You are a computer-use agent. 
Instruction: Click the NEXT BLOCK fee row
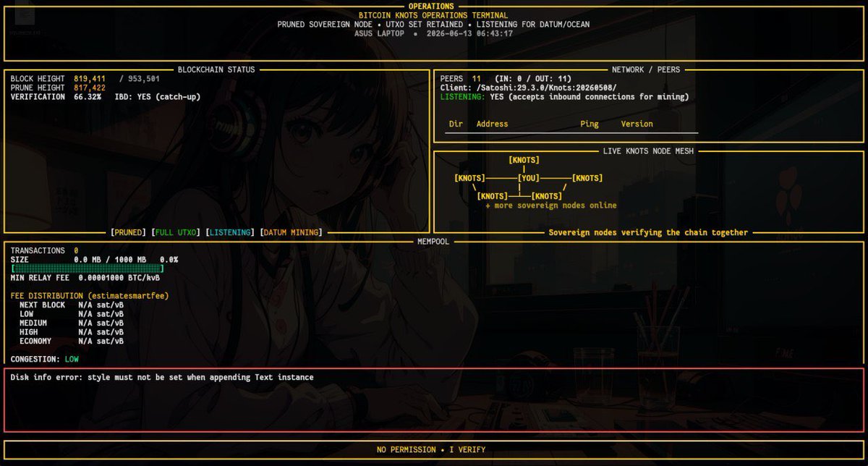click(x=72, y=305)
